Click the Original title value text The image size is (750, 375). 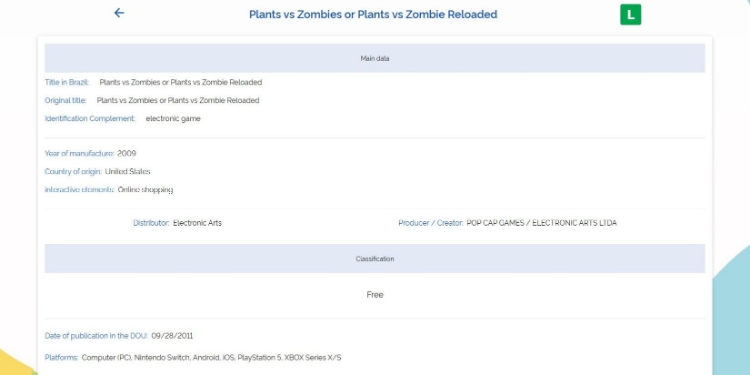pyautogui.click(x=178, y=100)
